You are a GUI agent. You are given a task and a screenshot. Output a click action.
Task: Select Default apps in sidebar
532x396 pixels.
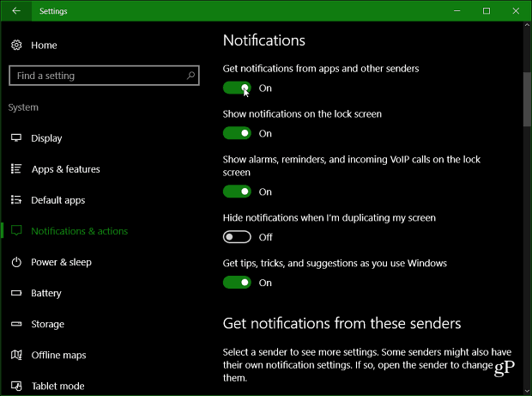(58, 200)
